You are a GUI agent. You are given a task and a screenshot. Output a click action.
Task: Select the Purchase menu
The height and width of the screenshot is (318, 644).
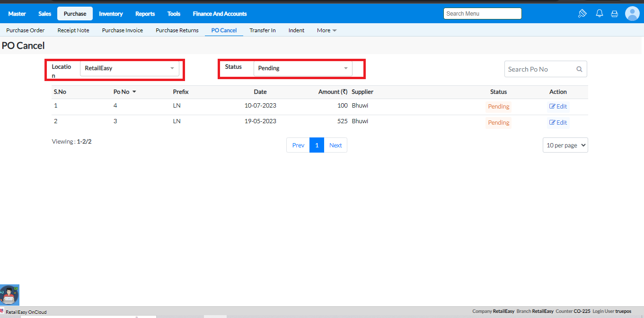point(75,14)
